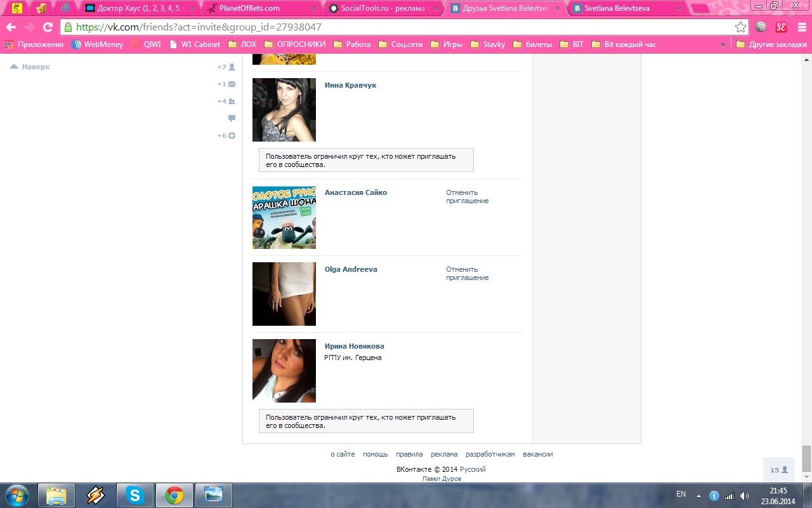The height and width of the screenshot is (508, 812).
Task: Show hidden system tray icons
Action: click(x=698, y=496)
